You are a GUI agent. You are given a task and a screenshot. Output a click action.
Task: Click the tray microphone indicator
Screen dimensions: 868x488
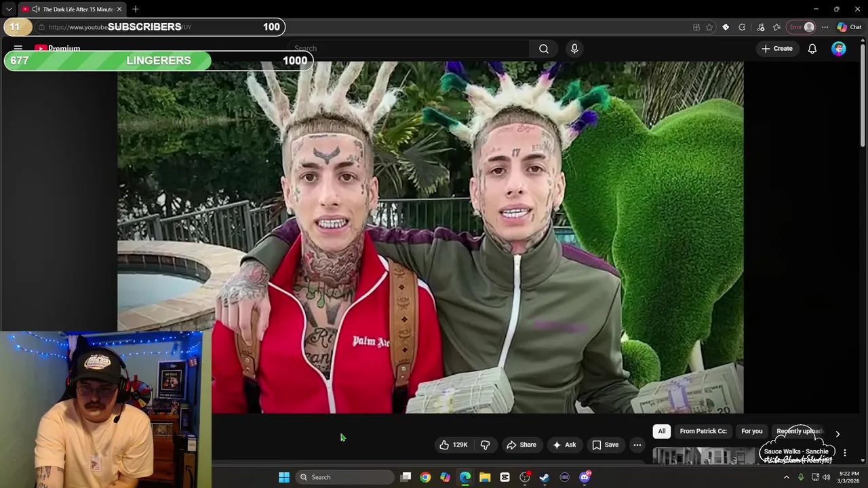(x=801, y=477)
